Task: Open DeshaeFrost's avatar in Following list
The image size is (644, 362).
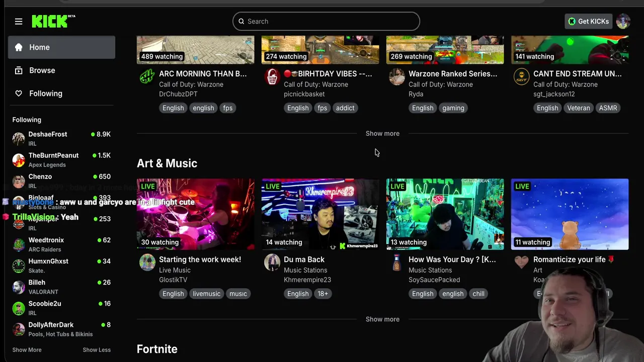Action: click(19, 138)
